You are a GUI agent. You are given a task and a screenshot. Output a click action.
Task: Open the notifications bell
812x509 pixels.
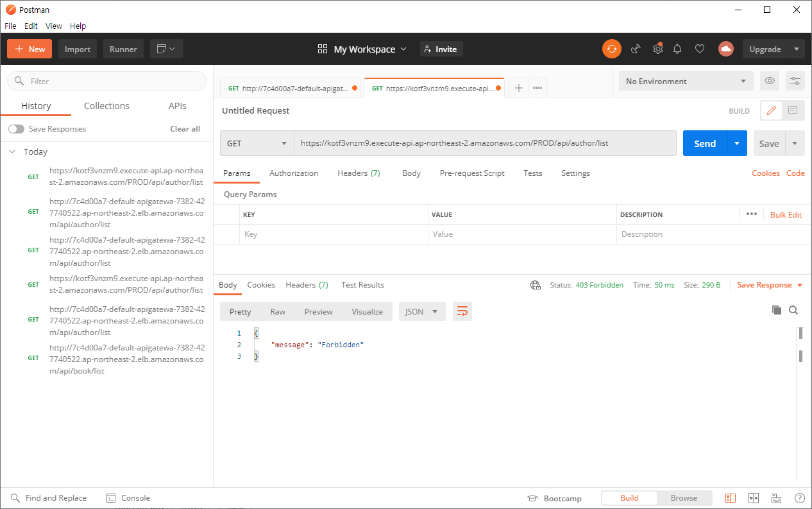[x=677, y=49]
